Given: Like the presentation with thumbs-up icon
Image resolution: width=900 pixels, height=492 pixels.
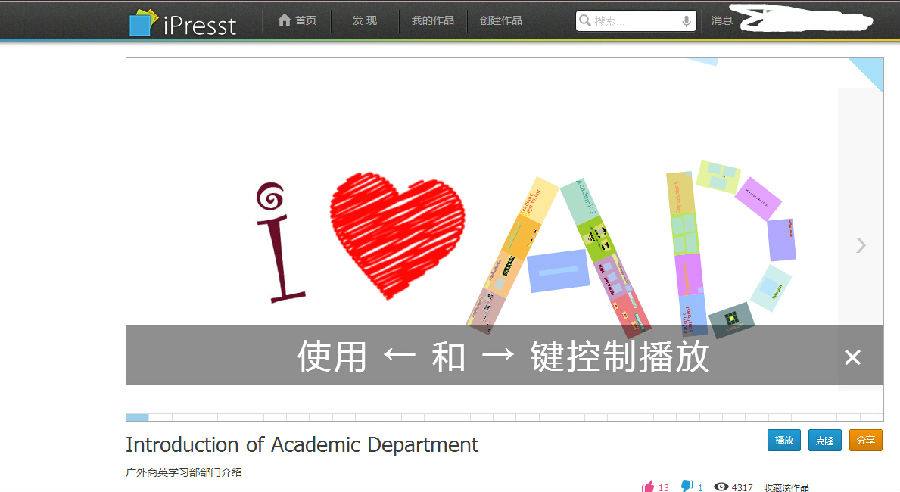Looking at the screenshot, I should coord(648,487).
